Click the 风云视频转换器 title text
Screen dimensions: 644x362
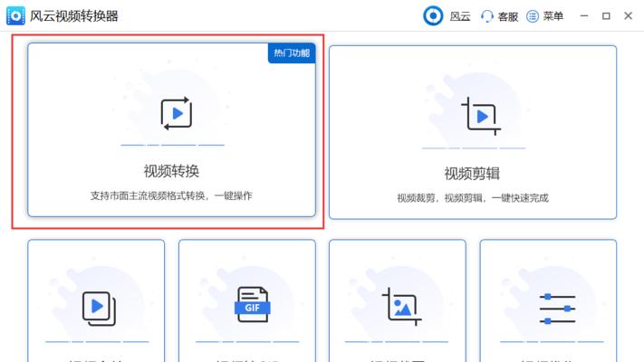click(74, 16)
